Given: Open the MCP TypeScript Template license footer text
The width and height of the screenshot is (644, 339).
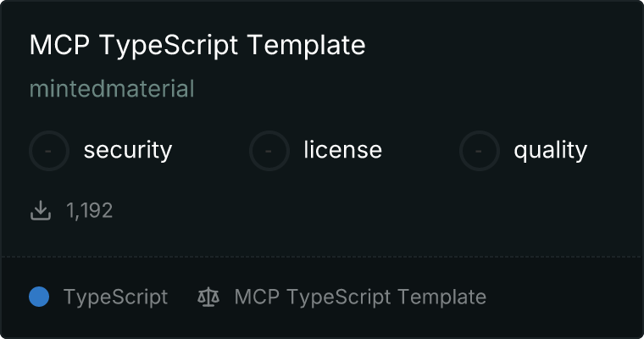Looking at the screenshot, I should [x=360, y=297].
